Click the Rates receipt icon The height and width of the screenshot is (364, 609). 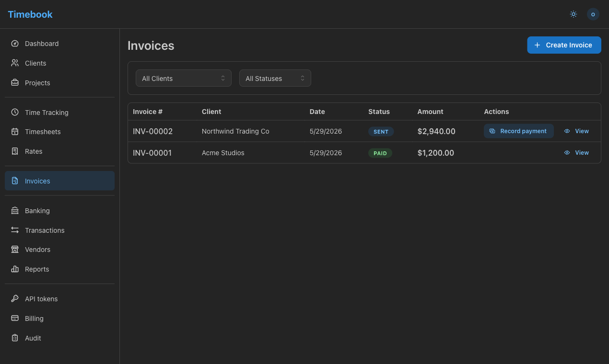coord(15,151)
